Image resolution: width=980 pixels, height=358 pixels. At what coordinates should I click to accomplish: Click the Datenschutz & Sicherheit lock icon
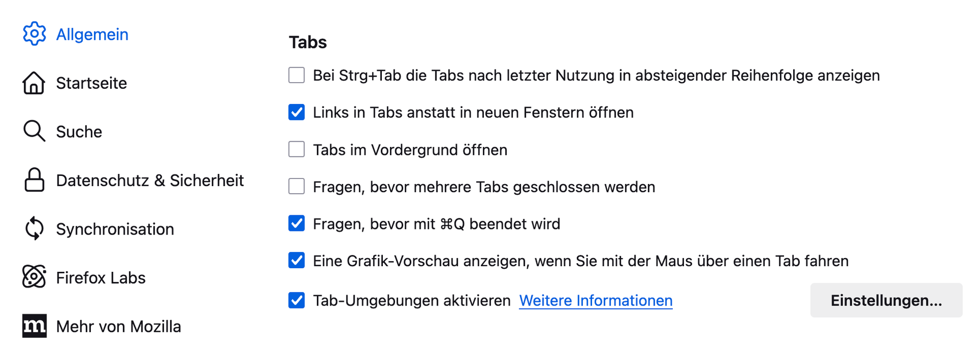pyautogui.click(x=34, y=180)
